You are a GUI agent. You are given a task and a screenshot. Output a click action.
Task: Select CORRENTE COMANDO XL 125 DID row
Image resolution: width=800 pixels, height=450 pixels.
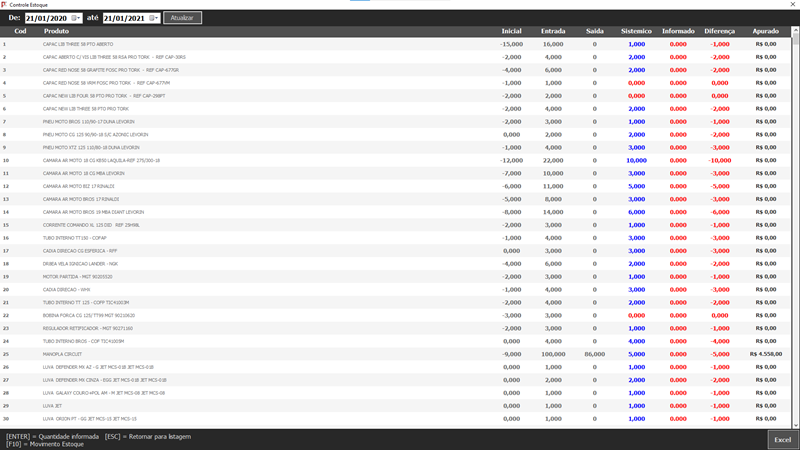click(395, 225)
